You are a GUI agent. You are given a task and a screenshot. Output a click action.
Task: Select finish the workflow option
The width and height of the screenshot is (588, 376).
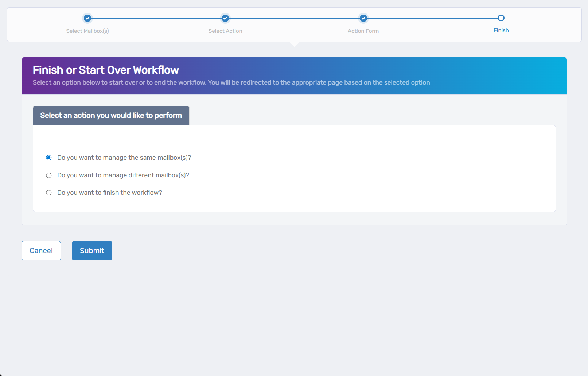(49, 193)
